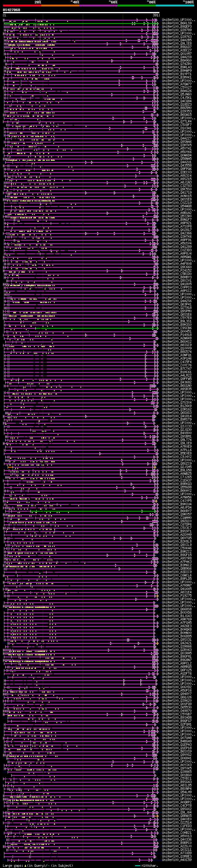
Task: Select the query label AV427068
Action: (x=11, y=10)
